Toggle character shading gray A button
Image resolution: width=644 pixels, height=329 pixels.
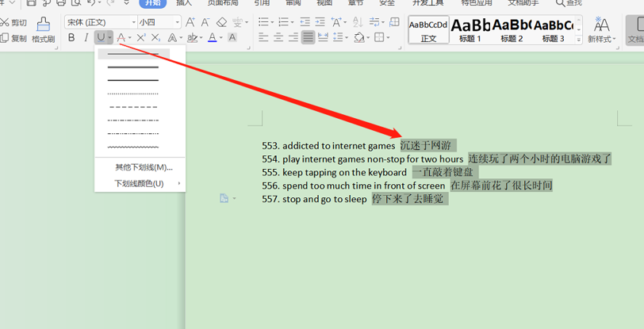click(232, 38)
